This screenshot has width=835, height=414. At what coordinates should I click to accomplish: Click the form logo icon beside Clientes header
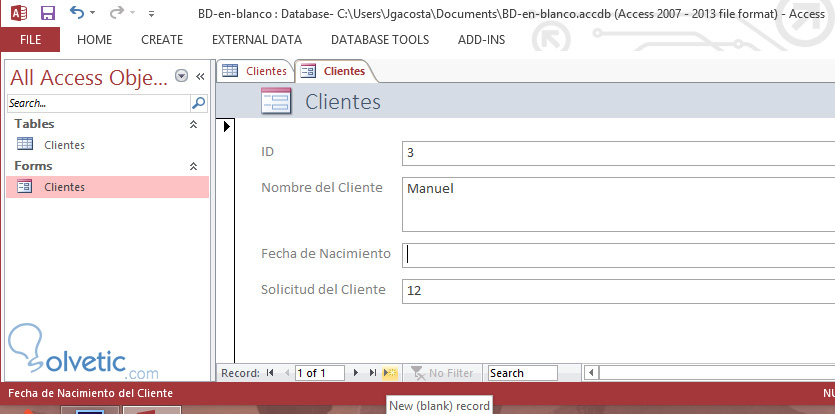pos(276,101)
